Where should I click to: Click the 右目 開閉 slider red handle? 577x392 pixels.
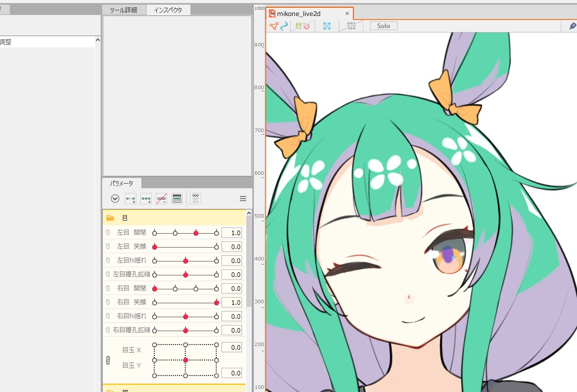click(154, 289)
